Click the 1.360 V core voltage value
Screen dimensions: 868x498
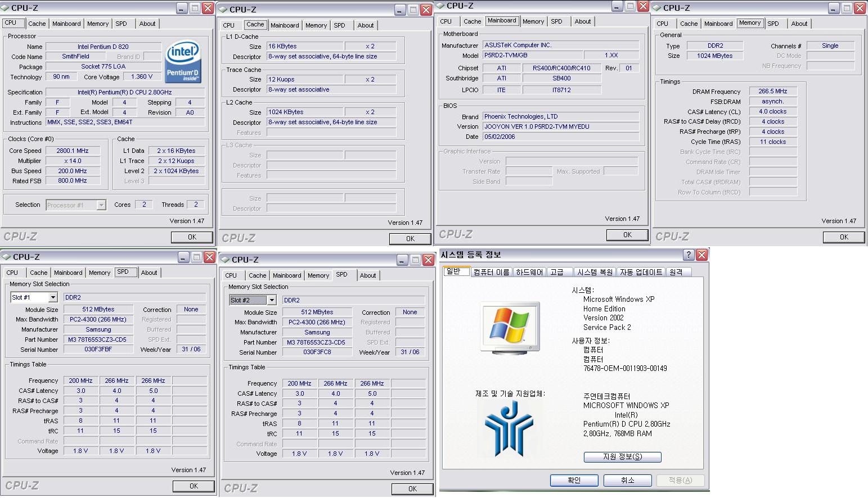point(142,77)
